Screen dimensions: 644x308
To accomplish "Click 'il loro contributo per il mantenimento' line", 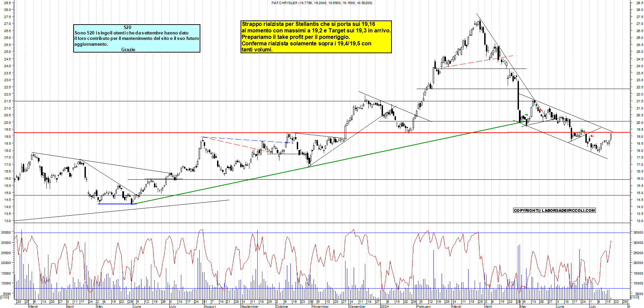I will pos(137,38).
